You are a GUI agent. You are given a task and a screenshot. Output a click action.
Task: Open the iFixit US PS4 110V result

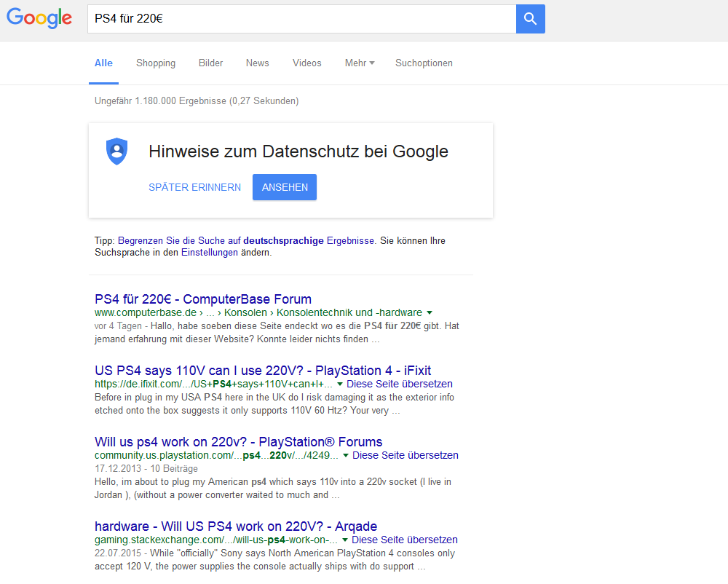263,371
